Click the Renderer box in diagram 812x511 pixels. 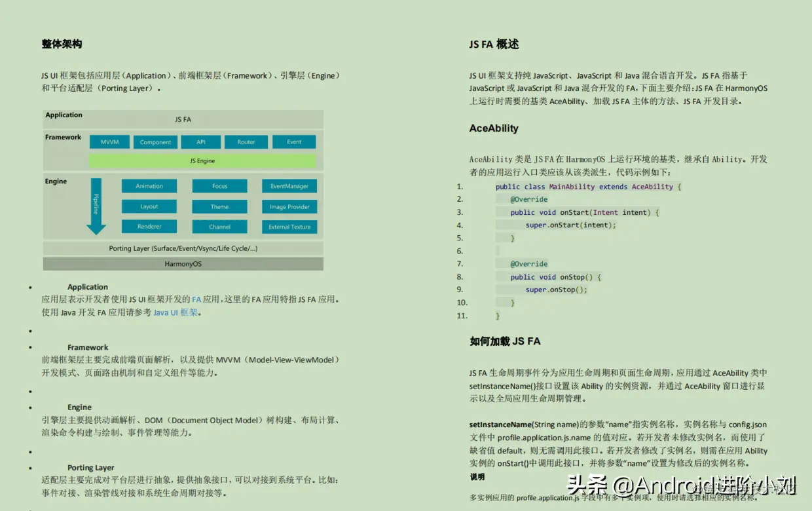pos(149,227)
